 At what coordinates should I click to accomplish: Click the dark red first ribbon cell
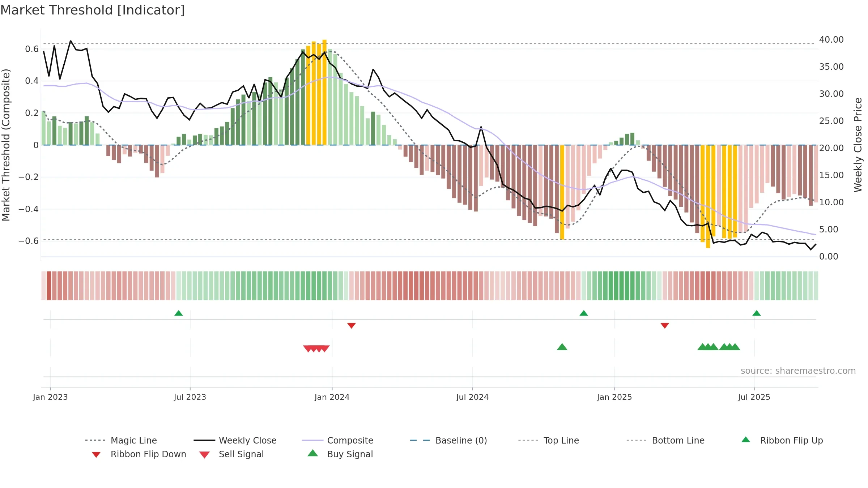click(49, 286)
